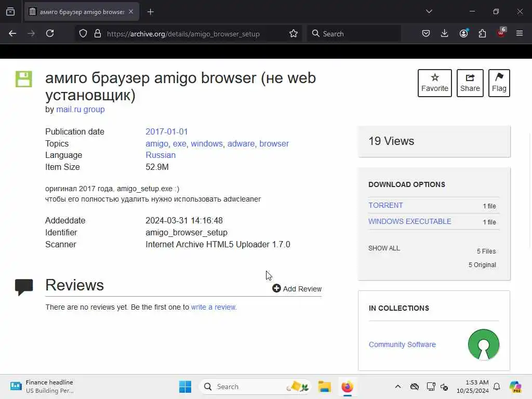Click the uBlock extension badge icon
The height and width of the screenshot is (399, 532).
[501, 33]
